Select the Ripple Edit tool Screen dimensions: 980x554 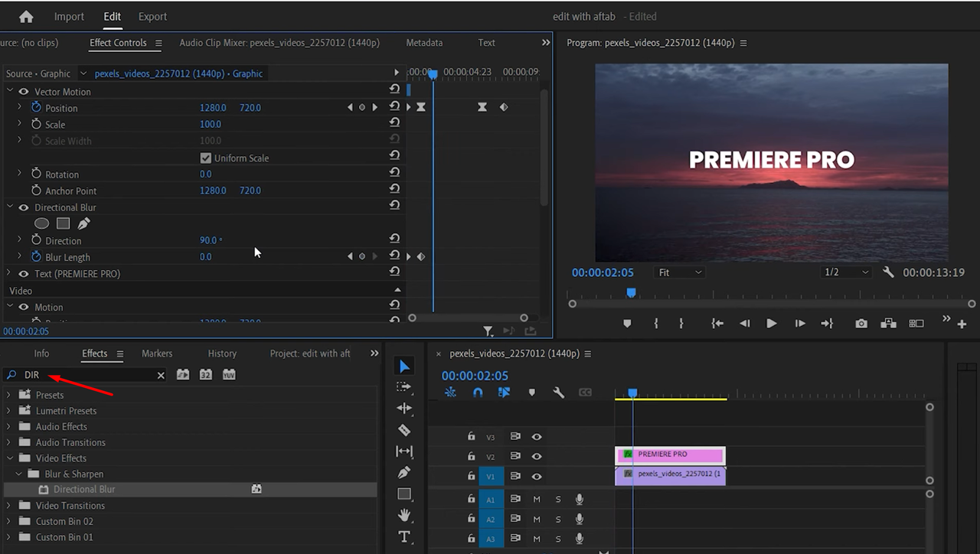click(x=404, y=409)
